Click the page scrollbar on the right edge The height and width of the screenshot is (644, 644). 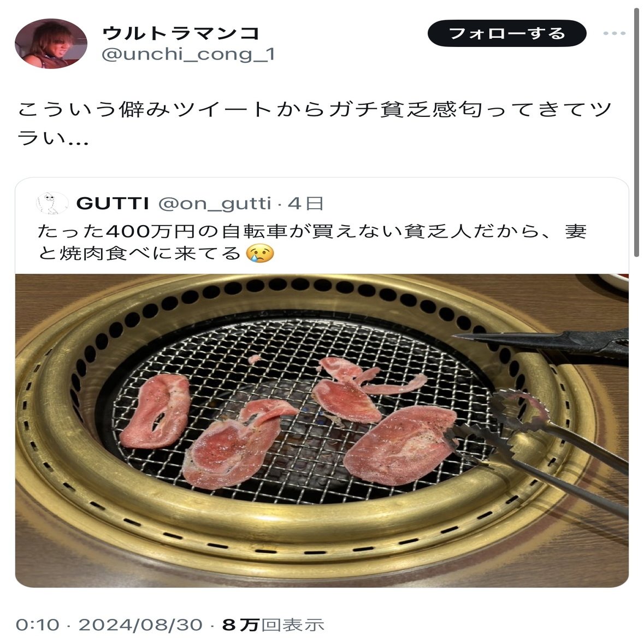(x=636, y=132)
